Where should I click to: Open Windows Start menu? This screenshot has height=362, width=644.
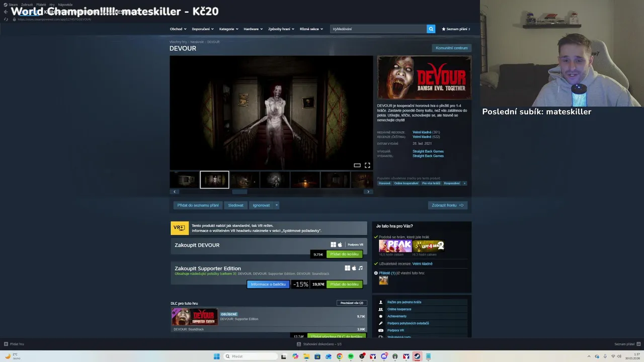[x=217, y=356]
